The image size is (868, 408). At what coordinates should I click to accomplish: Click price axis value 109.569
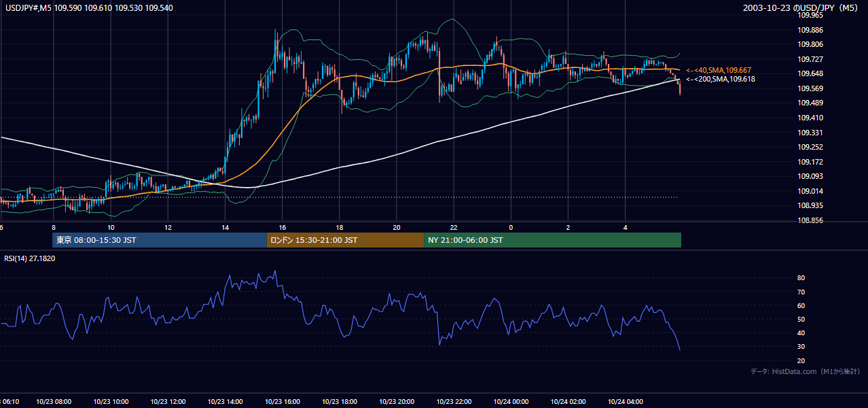click(810, 88)
